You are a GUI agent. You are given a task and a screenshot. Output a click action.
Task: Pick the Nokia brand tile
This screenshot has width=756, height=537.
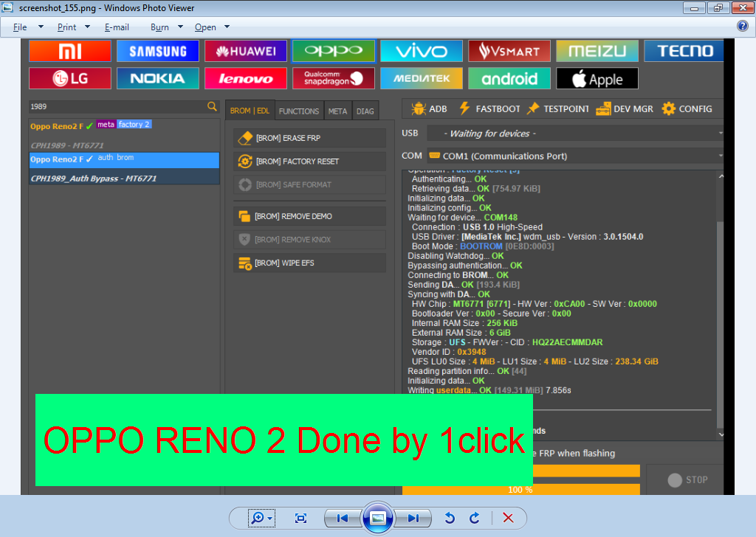(x=158, y=78)
